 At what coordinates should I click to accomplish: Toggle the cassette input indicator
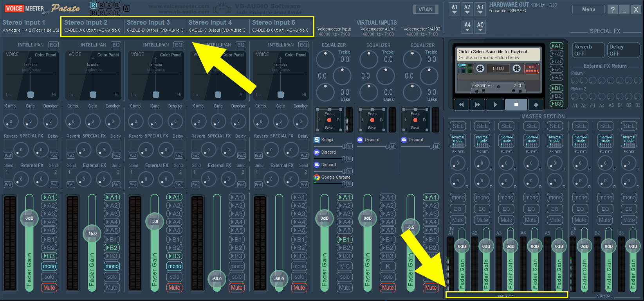[531, 68]
